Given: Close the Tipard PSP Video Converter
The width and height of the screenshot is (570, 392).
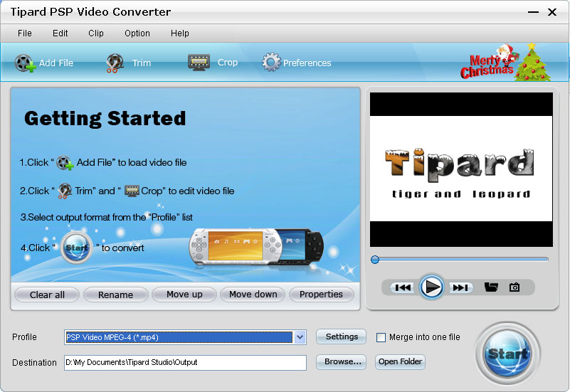Looking at the screenshot, I should (x=552, y=12).
